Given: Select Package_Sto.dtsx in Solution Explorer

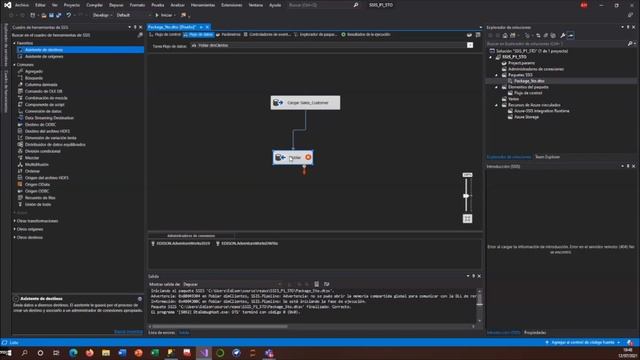Looking at the screenshot, I should 529,81.
